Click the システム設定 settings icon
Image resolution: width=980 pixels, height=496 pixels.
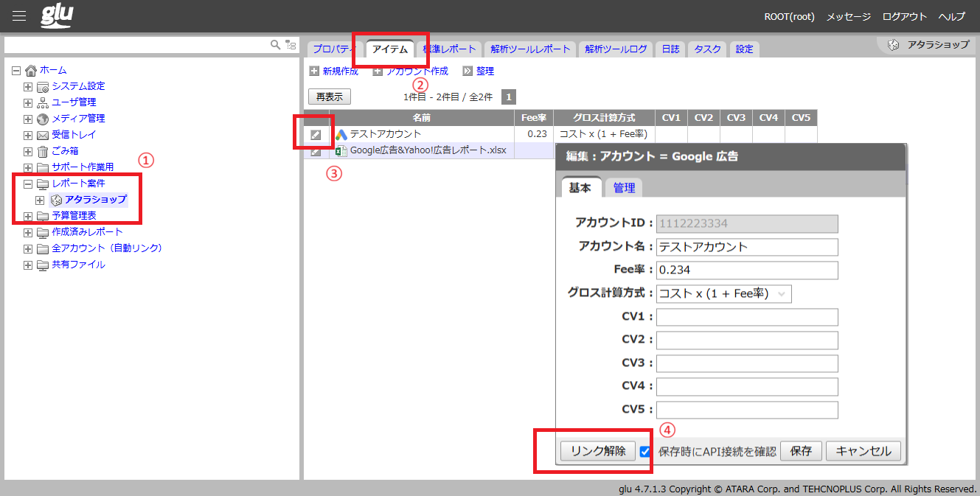point(43,87)
